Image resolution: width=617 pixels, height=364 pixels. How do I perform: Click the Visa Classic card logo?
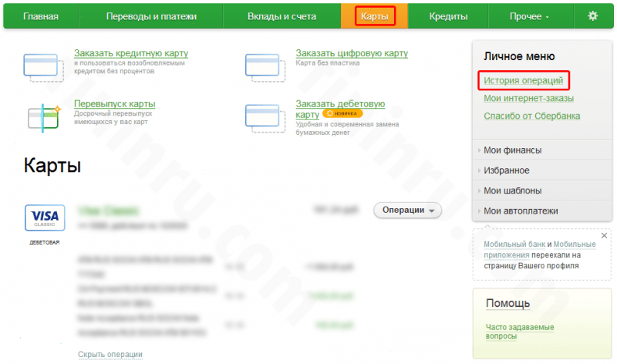45,217
